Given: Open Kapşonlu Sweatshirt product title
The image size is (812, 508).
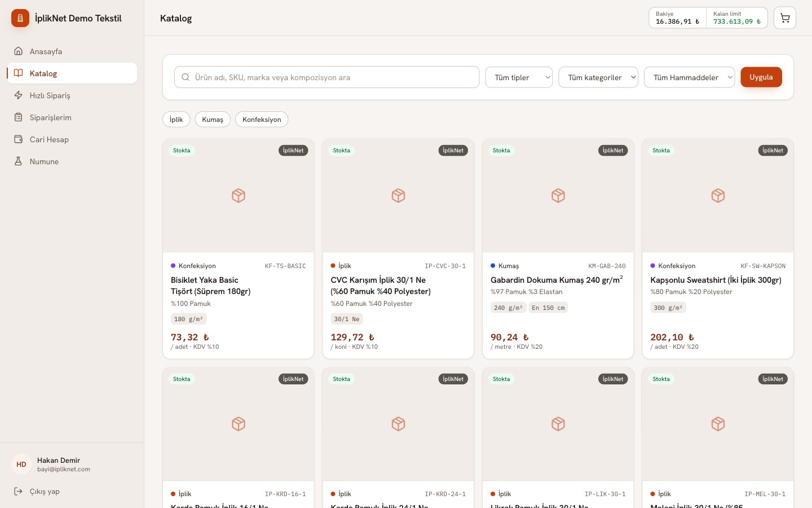Looking at the screenshot, I should [x=716, y=280].
